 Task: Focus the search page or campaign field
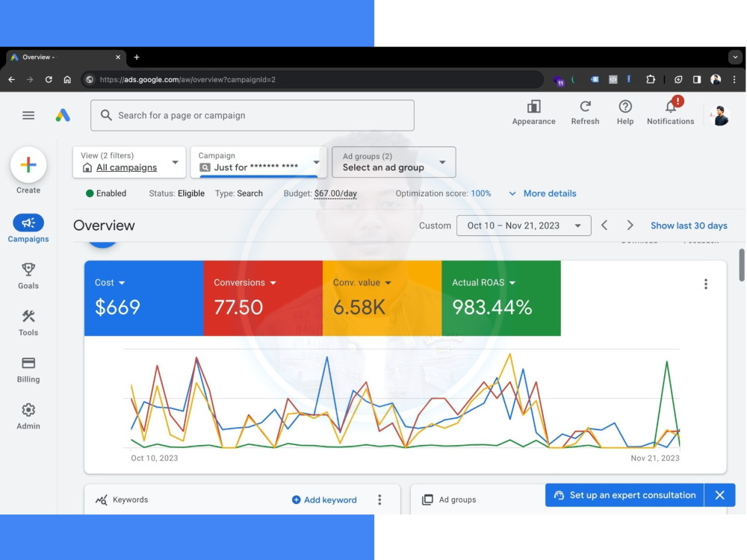[252, 115]
